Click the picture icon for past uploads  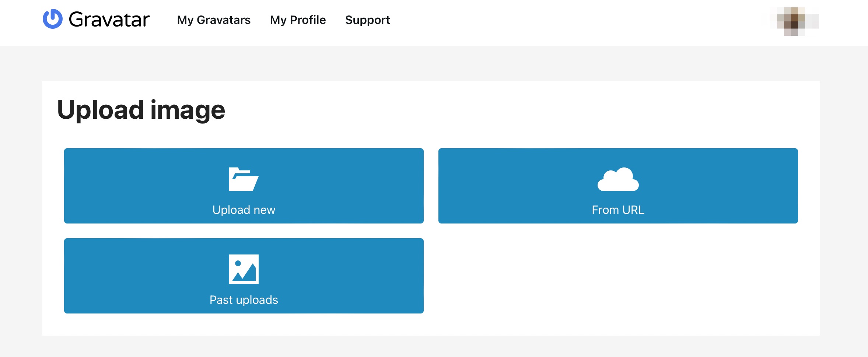(x=244, y=269)
